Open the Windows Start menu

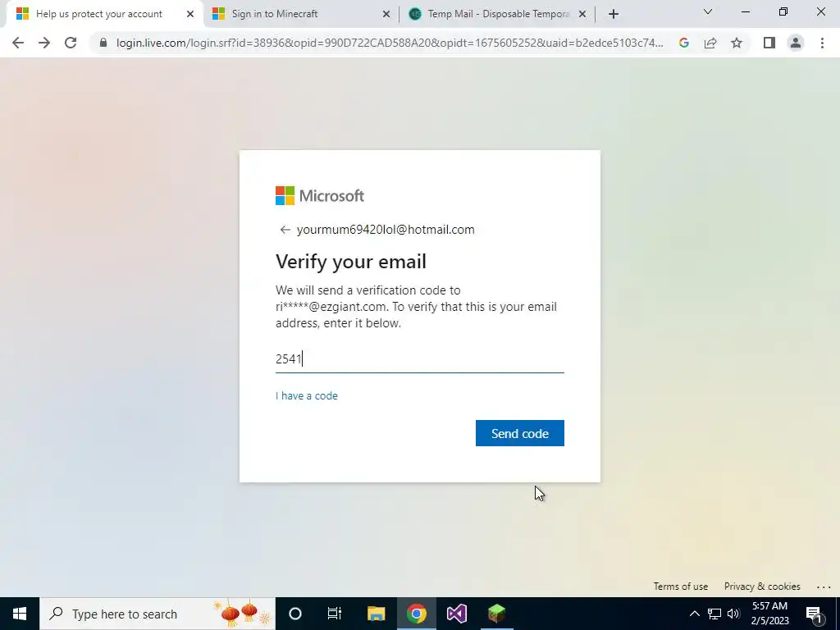coord(20,614)
